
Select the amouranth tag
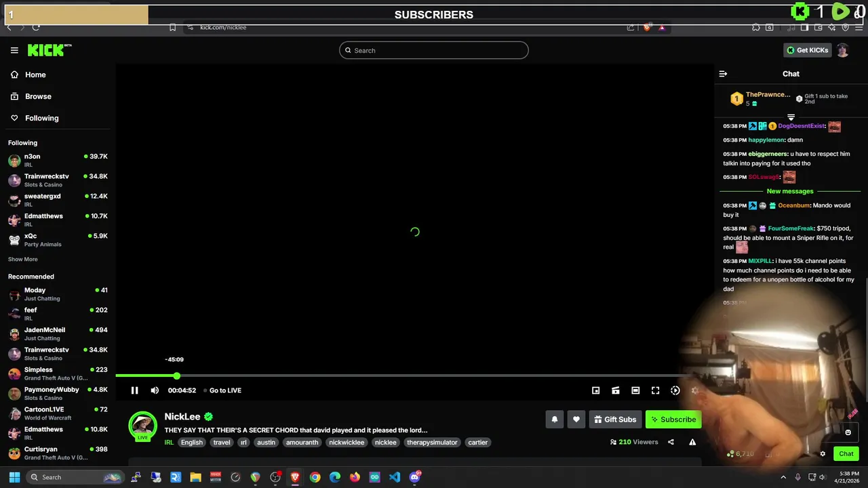click(x=302, y=443)
